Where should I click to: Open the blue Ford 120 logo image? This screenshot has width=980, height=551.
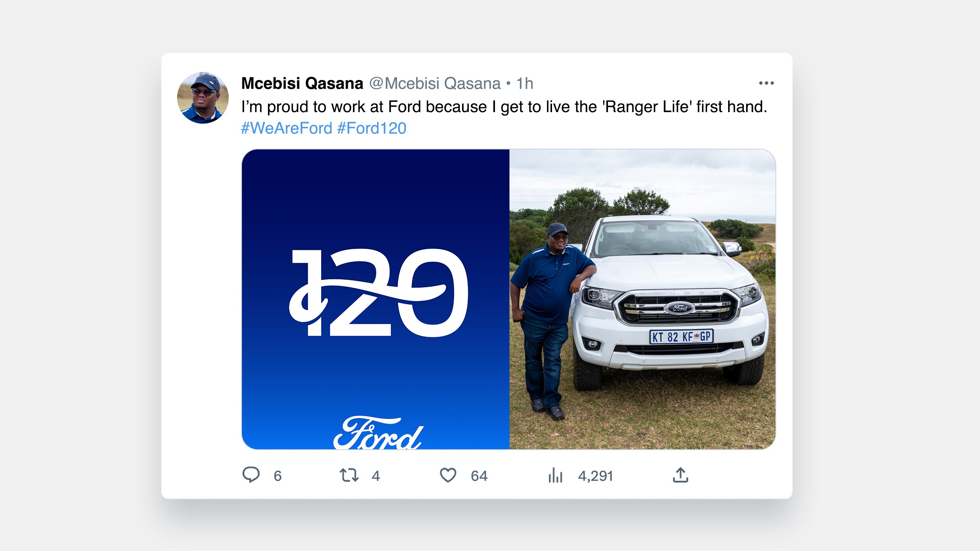(376, 299)
